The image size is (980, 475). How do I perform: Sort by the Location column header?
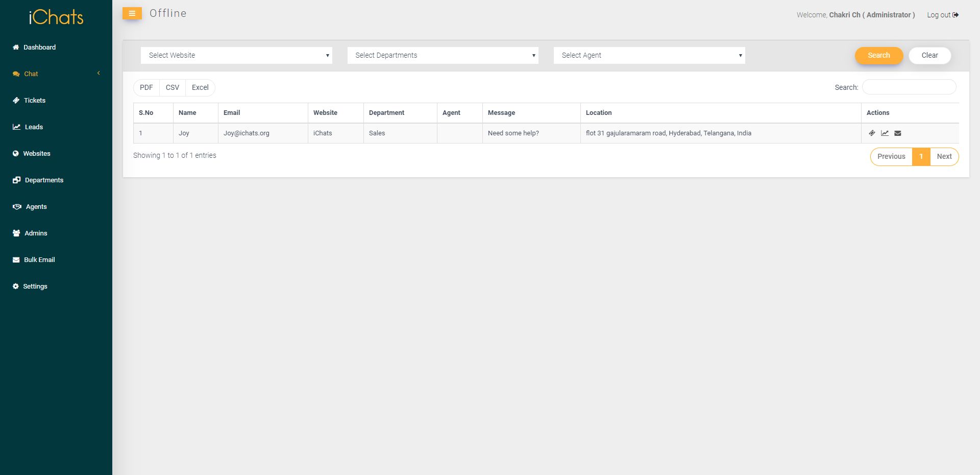tap(721, 113)
